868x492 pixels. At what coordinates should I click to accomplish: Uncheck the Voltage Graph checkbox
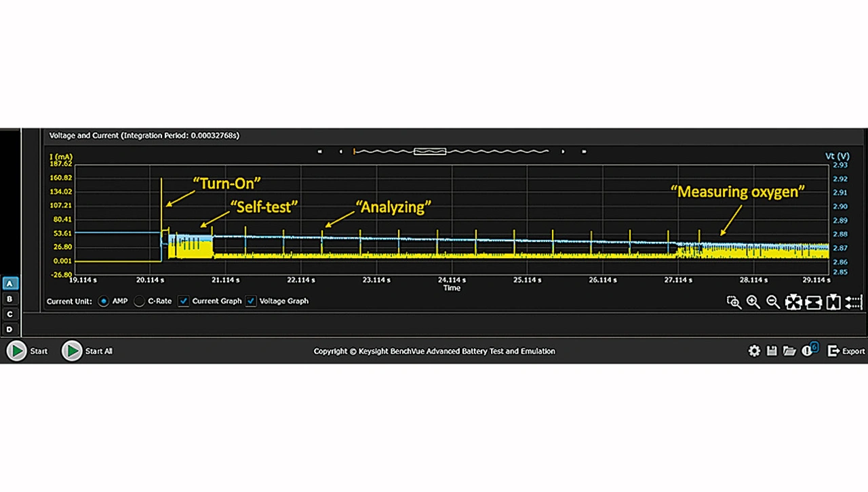pos(251,302)
